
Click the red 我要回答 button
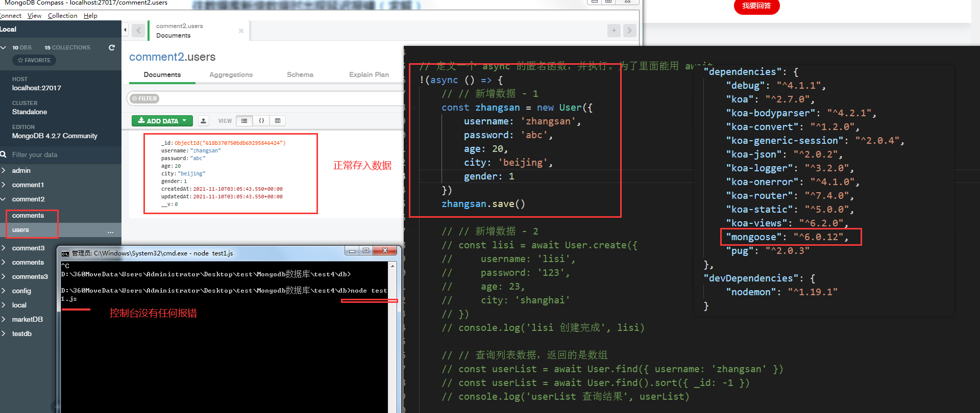tap(756, 6)
